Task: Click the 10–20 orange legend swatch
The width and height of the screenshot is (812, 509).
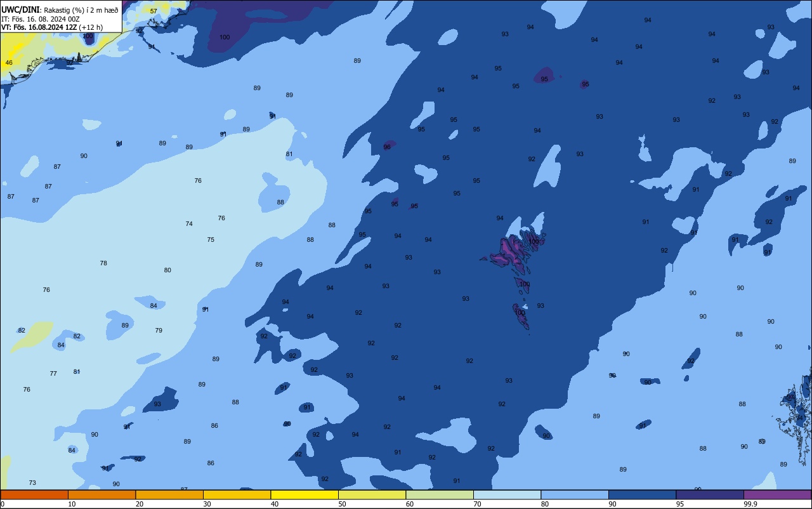Action: coord(101,494)
